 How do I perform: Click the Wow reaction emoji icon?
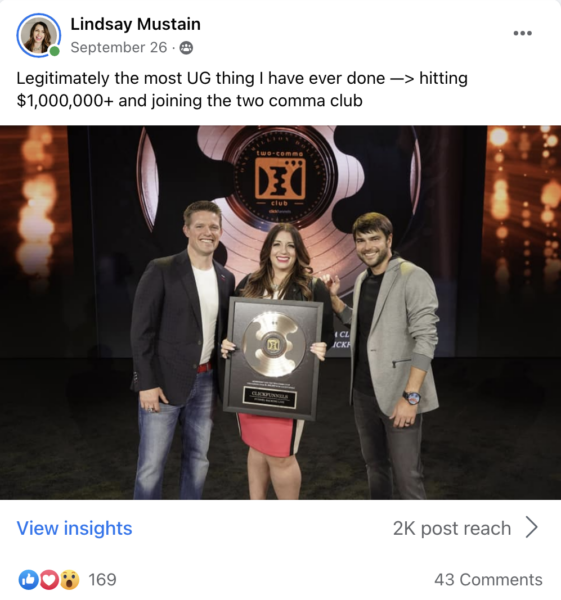pyautogui.click(x=69, y=580)
